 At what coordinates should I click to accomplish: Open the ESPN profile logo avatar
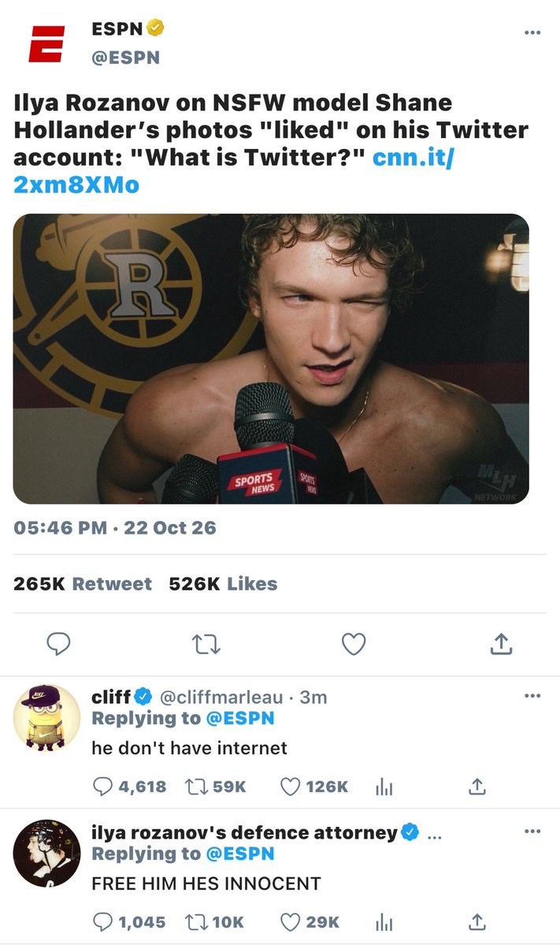point(46,43)
